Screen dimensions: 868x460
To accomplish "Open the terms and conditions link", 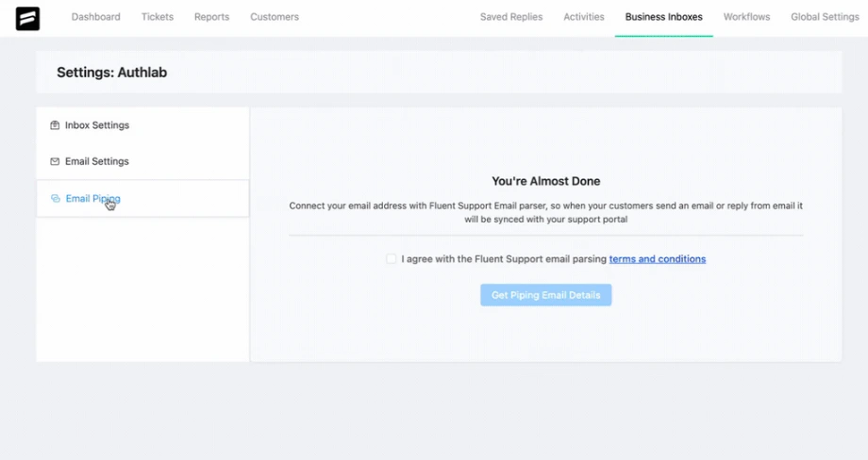I will pyautogui.click(x=657, y=258).
